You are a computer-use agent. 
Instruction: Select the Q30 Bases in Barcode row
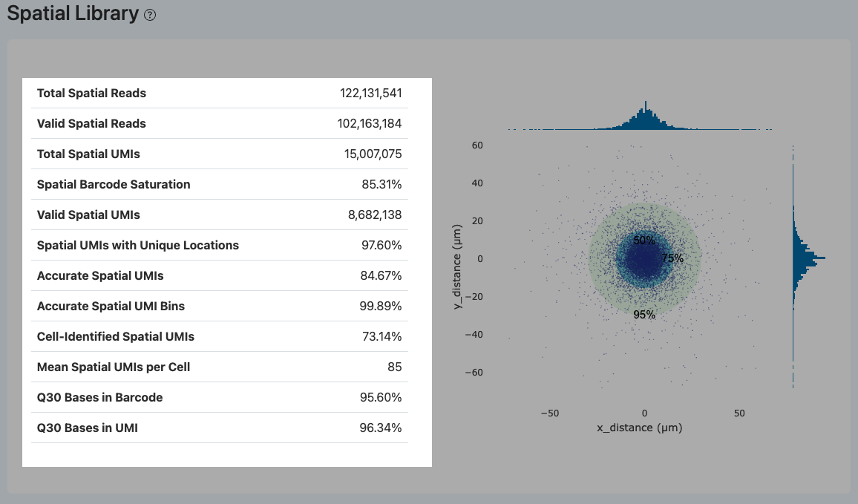pos(220,397)
